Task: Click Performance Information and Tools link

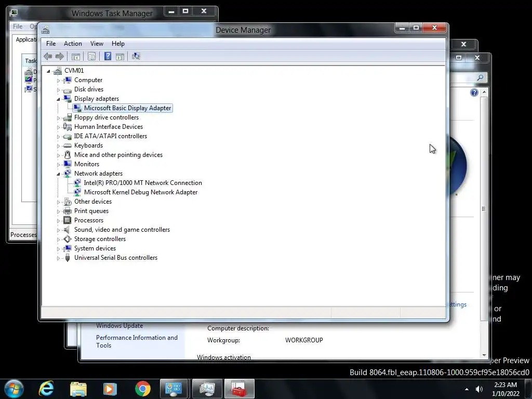Action: (137, 341)
